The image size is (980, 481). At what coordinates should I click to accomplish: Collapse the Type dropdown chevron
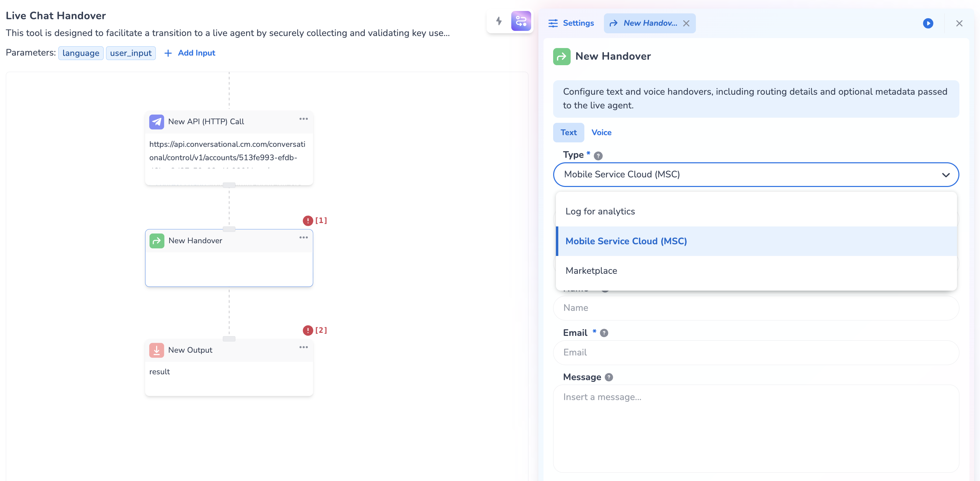point(945,175)
